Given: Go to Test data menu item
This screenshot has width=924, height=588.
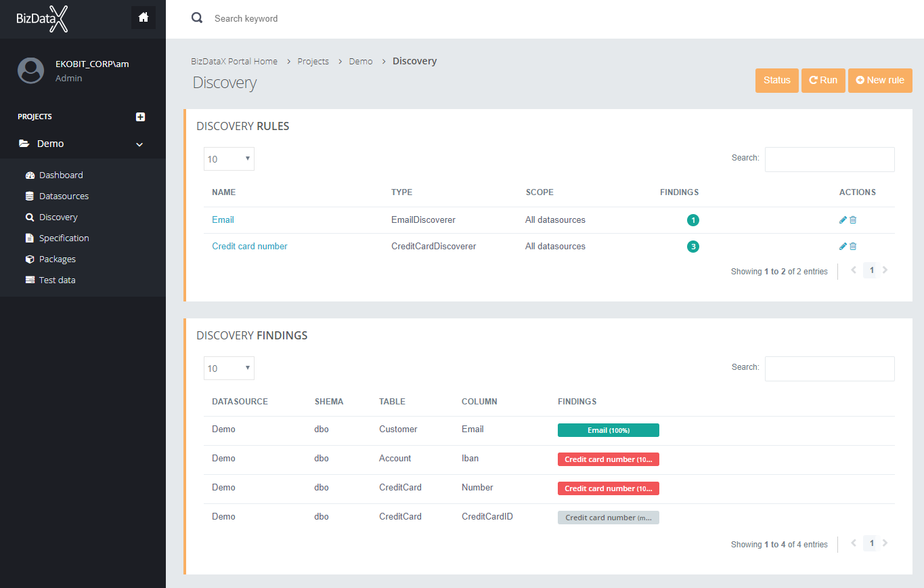Looking at the screenshot, I should pos(57,280).
